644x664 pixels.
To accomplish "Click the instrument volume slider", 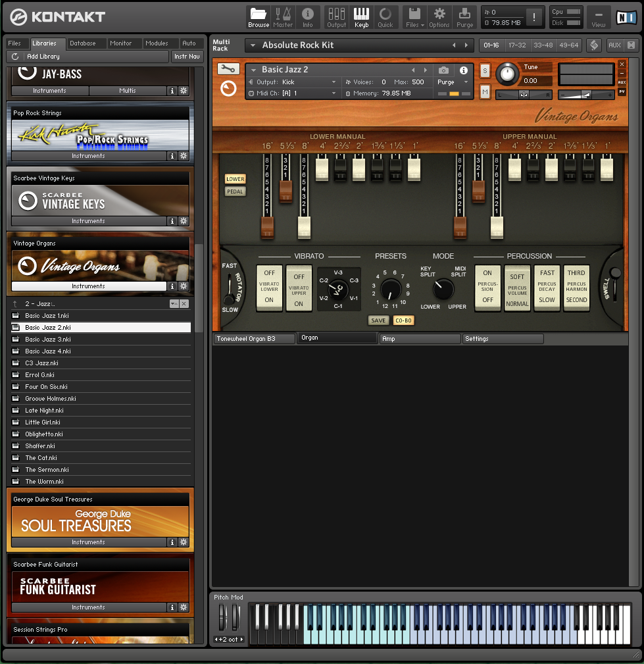I will (586, 95).
